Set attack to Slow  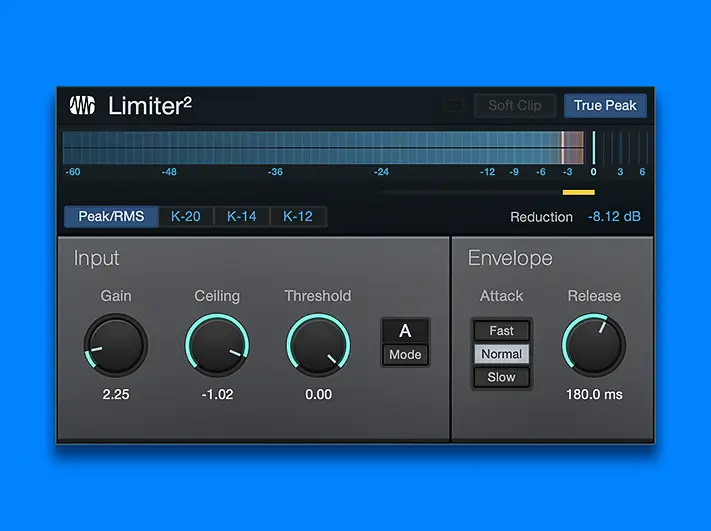[502, 377]
